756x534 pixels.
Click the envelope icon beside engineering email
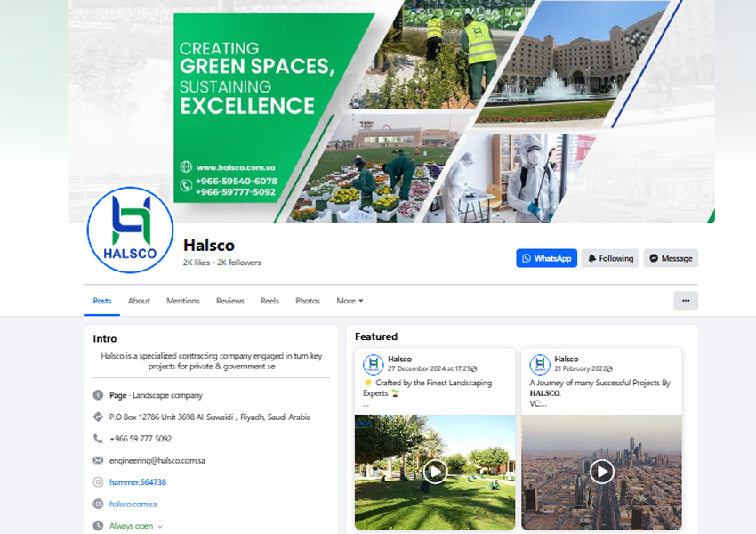(98, 460)
